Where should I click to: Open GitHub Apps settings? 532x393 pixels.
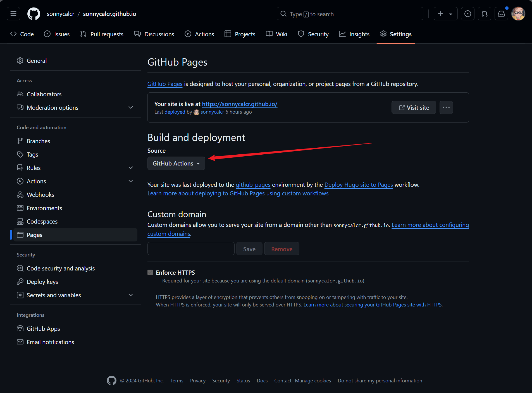(75, 329)
